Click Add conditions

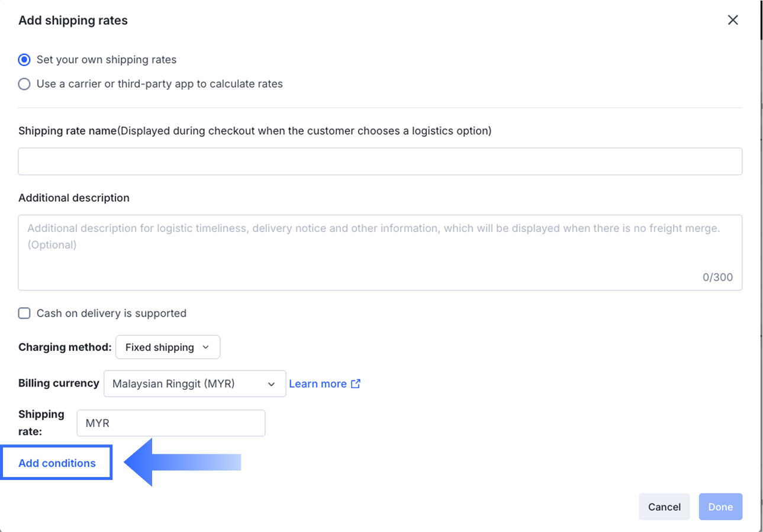tap(57, 463)
